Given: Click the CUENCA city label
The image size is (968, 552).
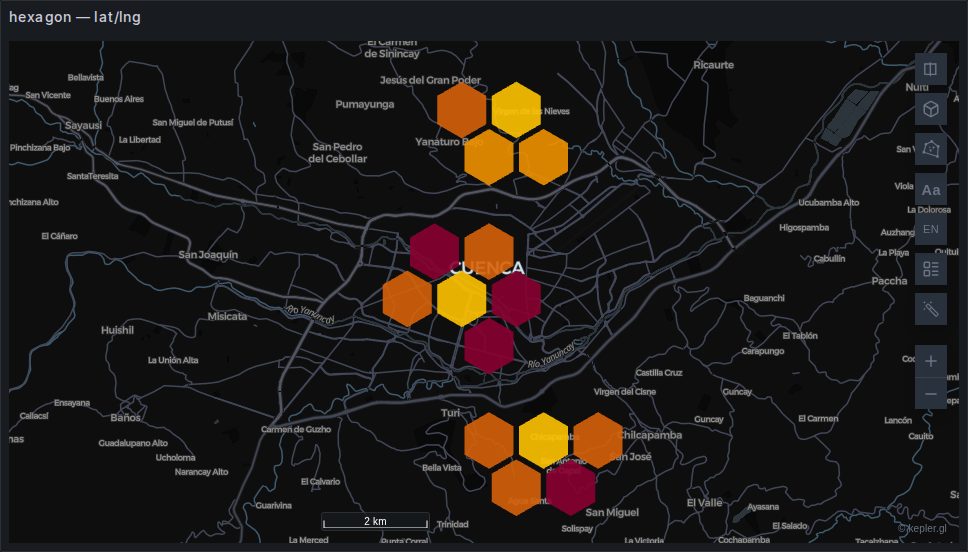Looking at the screenshot, I should coord(487,267).
